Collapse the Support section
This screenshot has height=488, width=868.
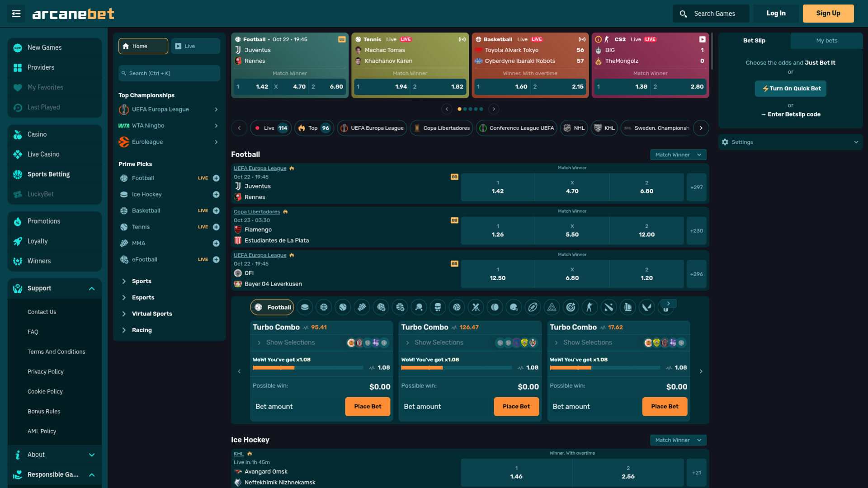pyautogui.click(x=92, y=288)
